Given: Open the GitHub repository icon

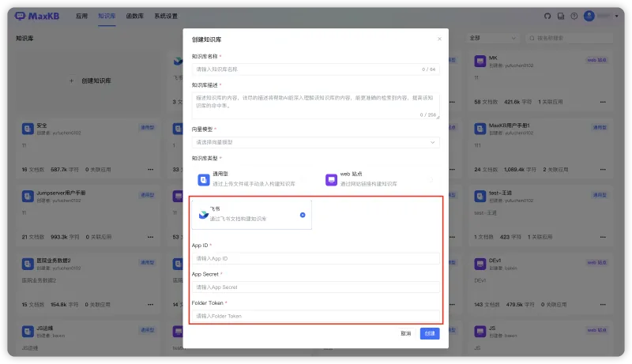Looking at the screenshot, I should 547,16.
